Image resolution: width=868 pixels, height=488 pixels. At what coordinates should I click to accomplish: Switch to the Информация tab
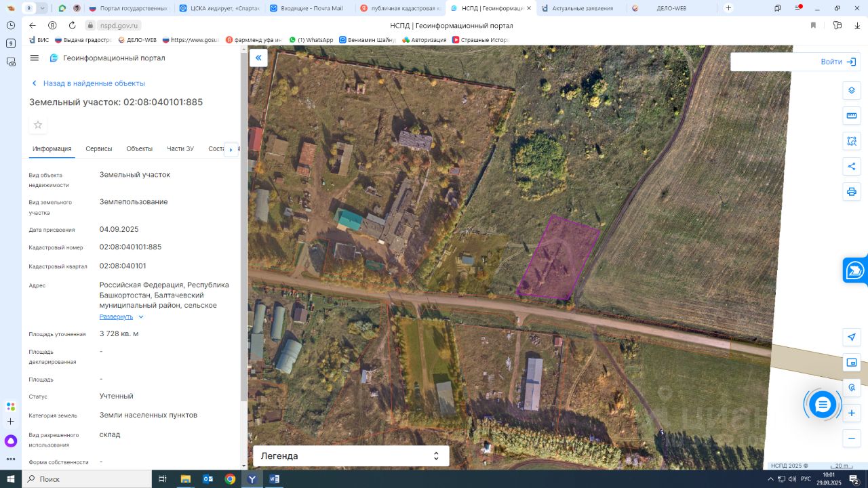point(52,149)
